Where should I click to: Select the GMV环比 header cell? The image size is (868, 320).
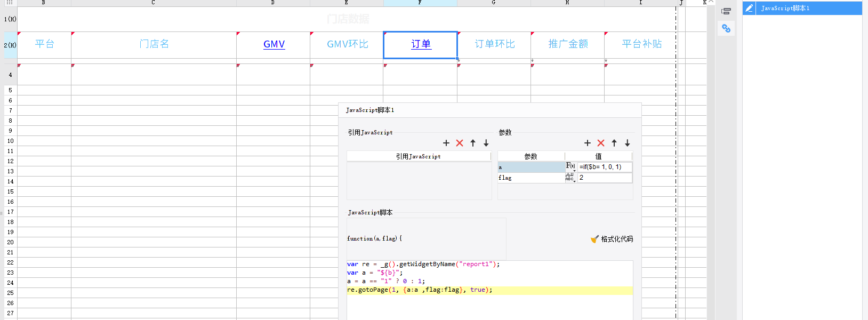[347, 45]
